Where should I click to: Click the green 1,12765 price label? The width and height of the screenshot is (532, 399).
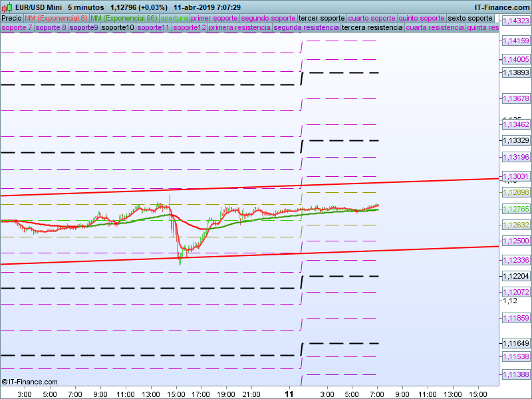coord(515,209)
